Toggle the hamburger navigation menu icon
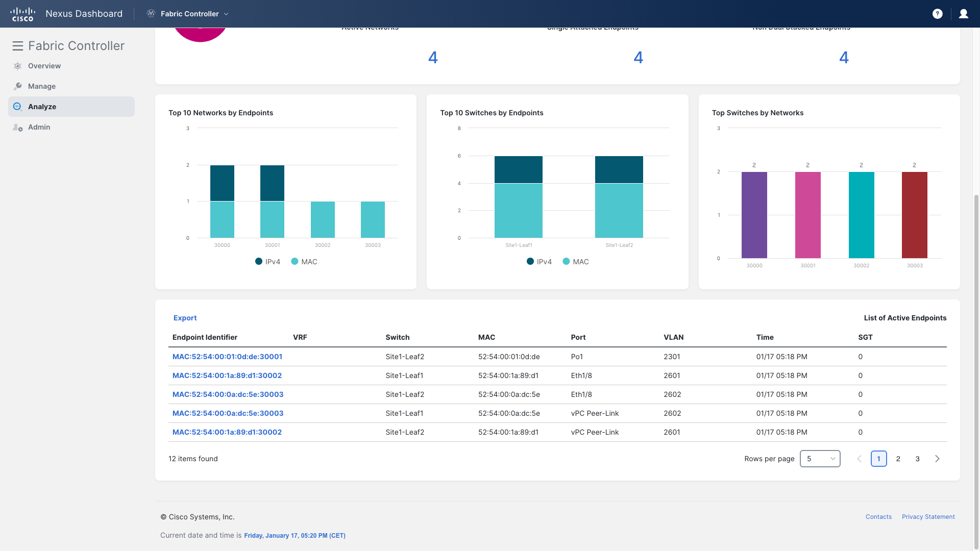This screenshot has width=980, height=551. [x=18, y=46]
